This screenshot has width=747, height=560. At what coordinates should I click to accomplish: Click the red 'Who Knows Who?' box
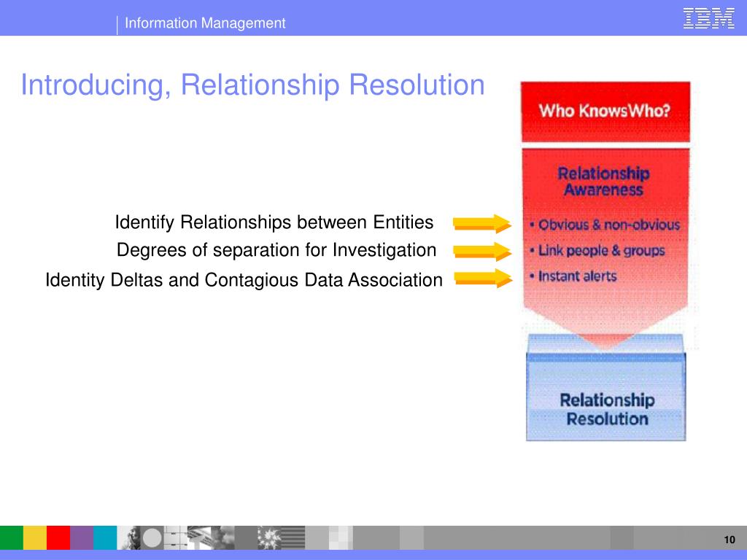(605, 112)
